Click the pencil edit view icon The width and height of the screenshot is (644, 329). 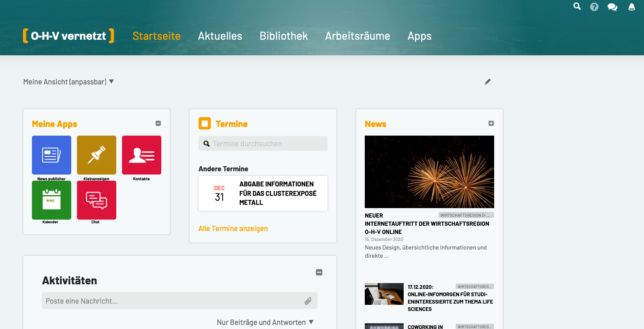(x=488, y=82)
